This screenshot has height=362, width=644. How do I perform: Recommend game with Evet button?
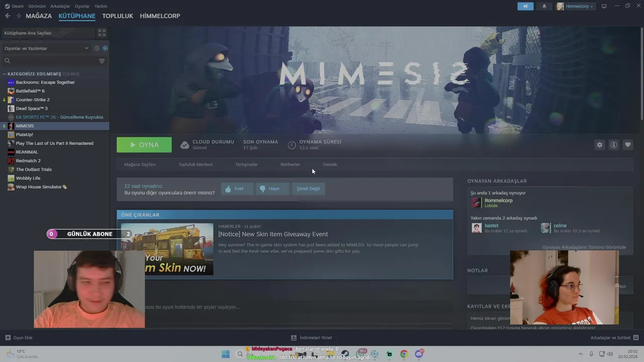(237, 189)
